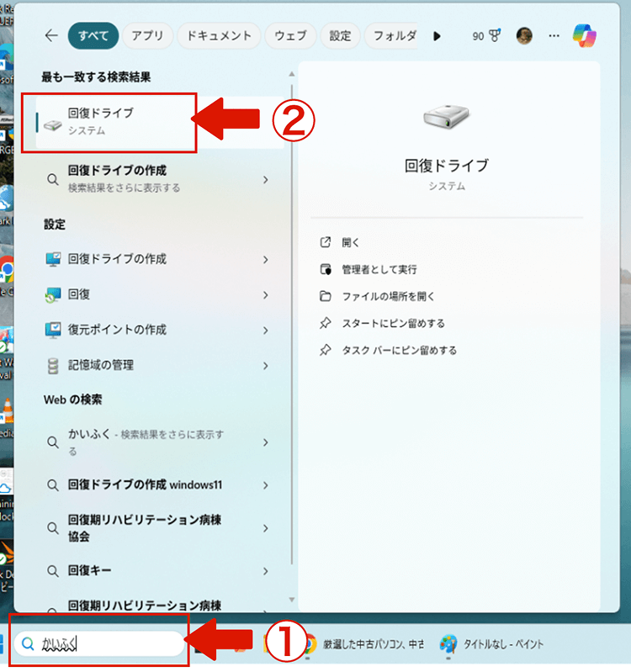Click the magnifier icon beside 回復キー

[x=53, y=570]
